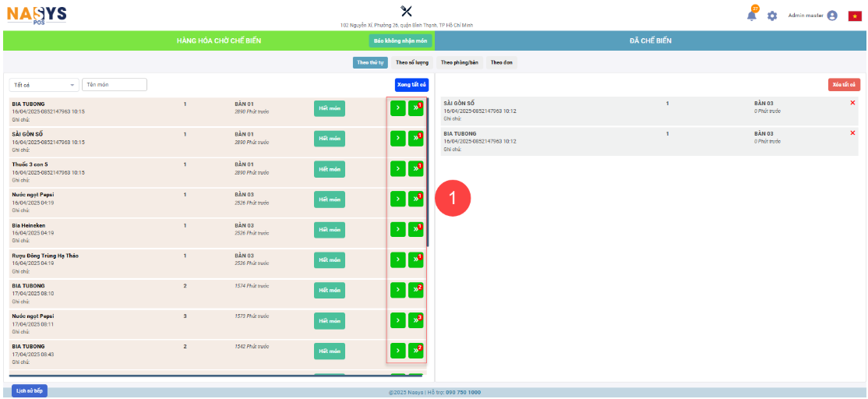Click double arrow for Rượu Đông Trùng Hạ Thảo

pyautogui.click(x=416, y=260)
